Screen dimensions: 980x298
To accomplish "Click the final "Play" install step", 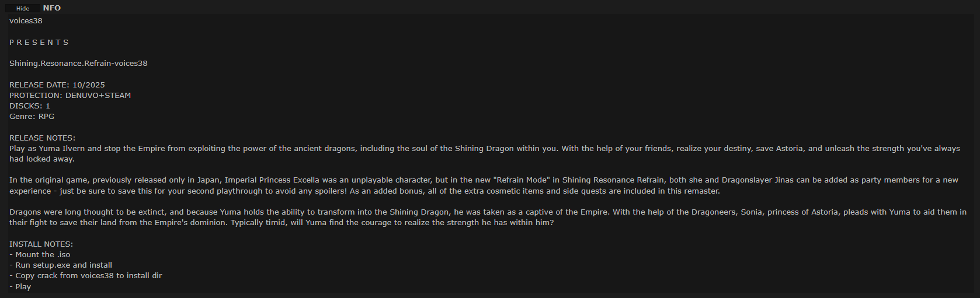I will pyautogui.click(x=23, y=287).
